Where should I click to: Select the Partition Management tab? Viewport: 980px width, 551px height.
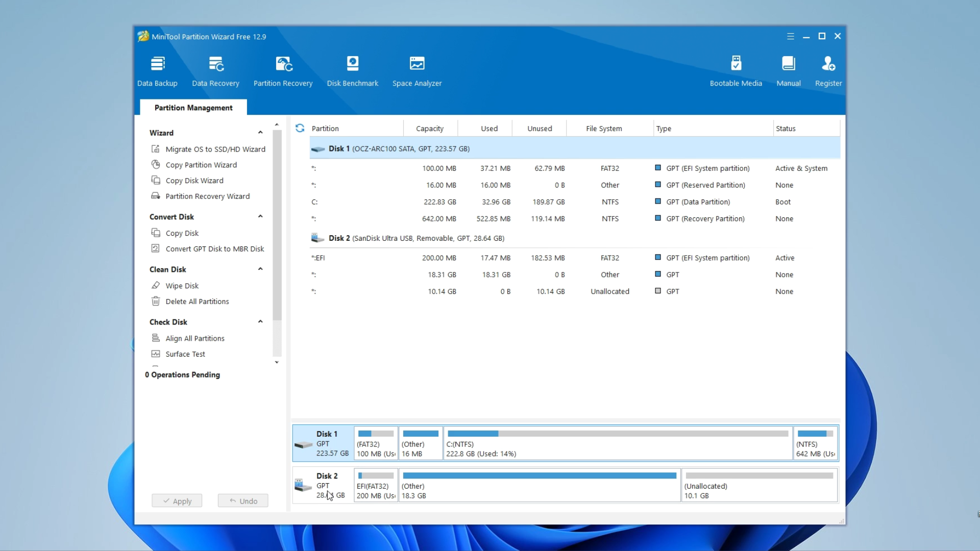click(193, 108)
